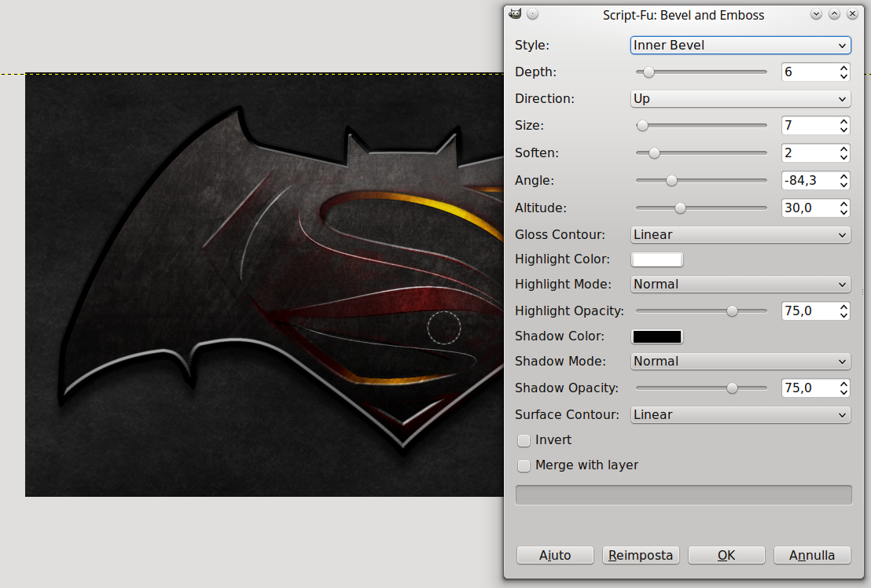The height and width of the screenshot is (588, 871).
Task: Decrease Highlight Opacity with the down stepper arrow
Action: [x=844, y=316]
